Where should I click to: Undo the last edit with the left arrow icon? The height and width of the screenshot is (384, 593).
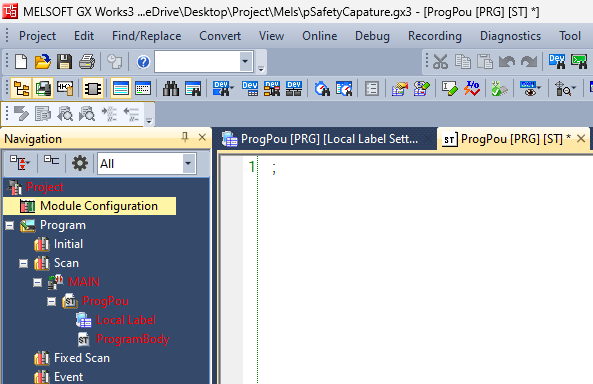(x=507, y=61)
